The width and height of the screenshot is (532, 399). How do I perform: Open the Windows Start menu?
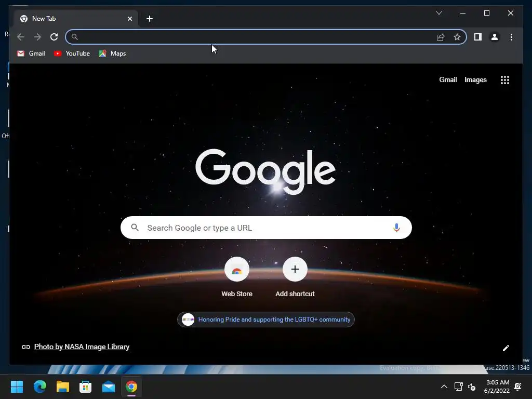17,387
